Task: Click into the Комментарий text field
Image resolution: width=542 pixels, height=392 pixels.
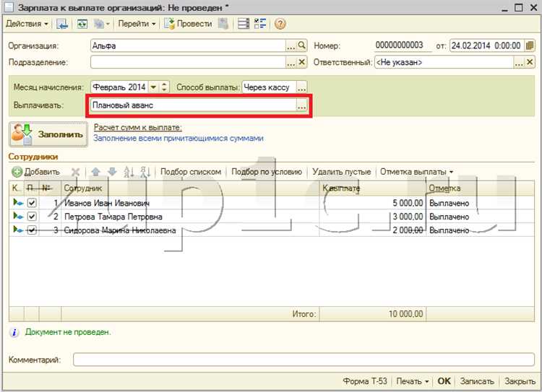Action: point(302,359)
